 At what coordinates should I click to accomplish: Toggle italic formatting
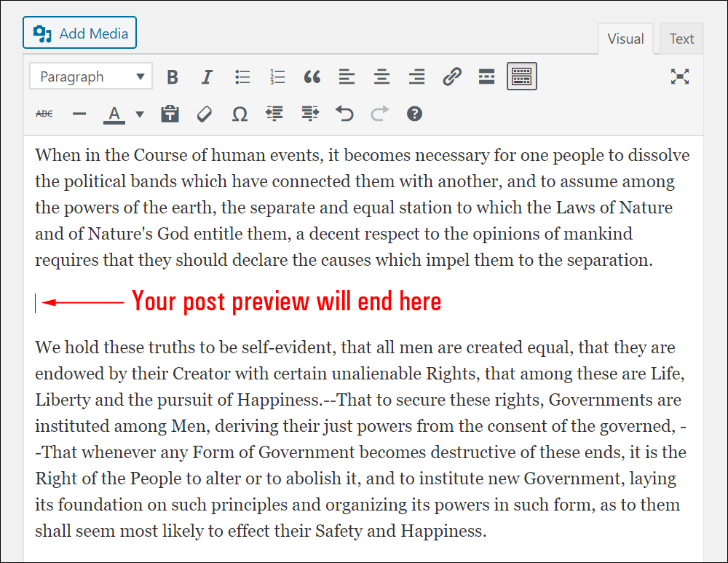click(207, 76)
